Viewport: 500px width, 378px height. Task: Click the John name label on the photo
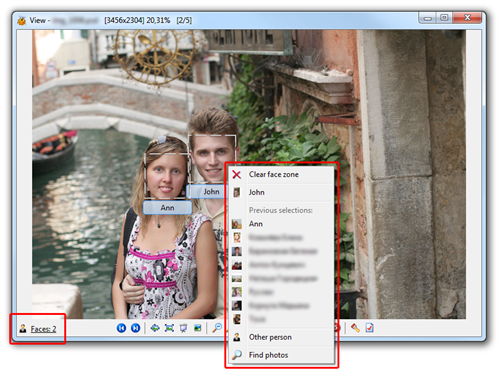click(x=207, y=192)
